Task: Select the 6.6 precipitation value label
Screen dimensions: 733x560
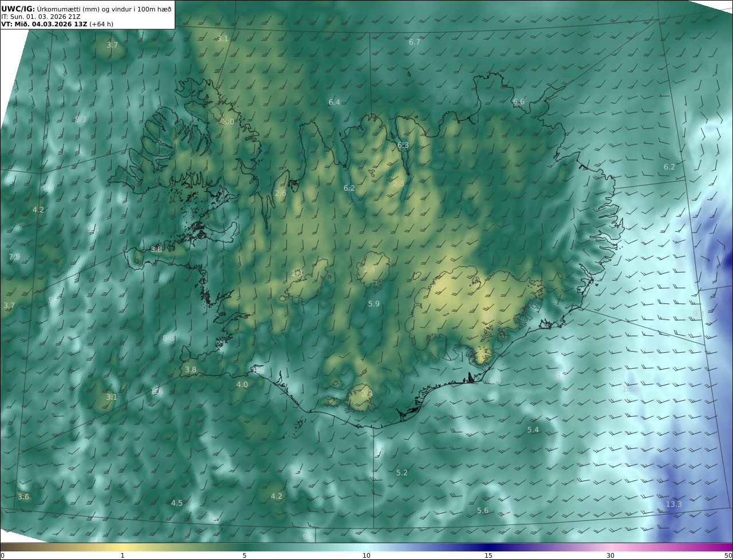Action: [x=519, y=102]
